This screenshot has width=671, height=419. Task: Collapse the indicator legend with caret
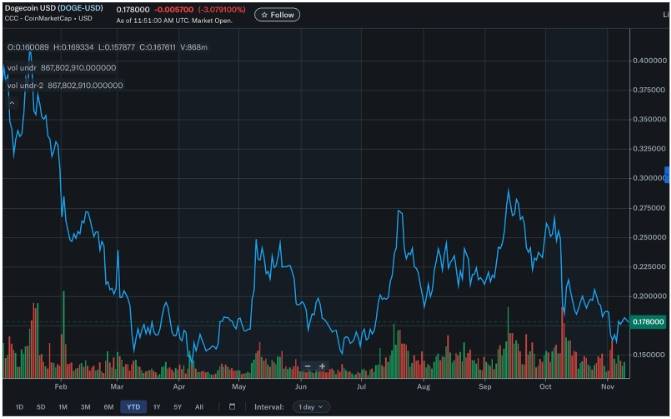(11, 102)
